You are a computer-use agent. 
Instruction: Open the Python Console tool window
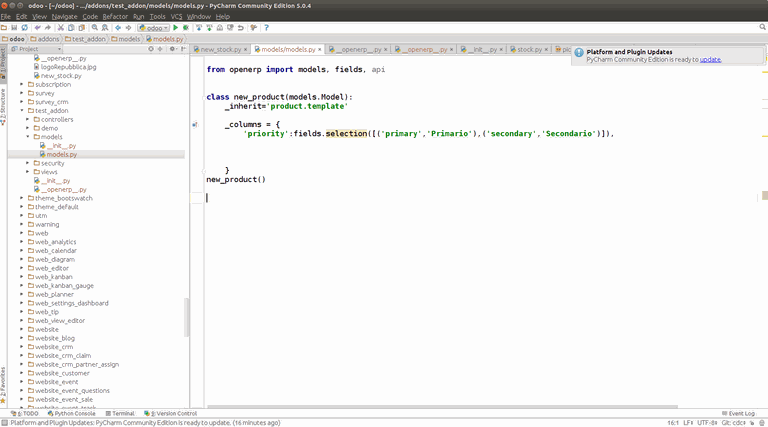point(72,414)
